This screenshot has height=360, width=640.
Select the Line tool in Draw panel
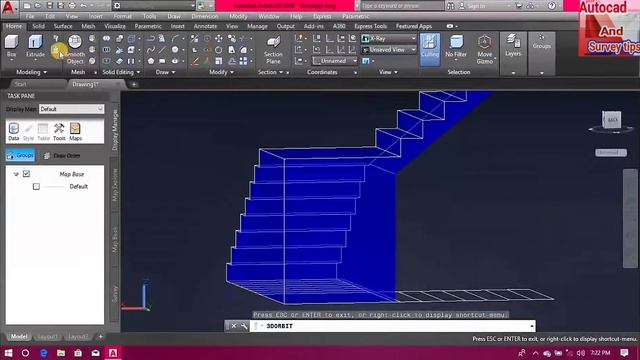[162, 50]
